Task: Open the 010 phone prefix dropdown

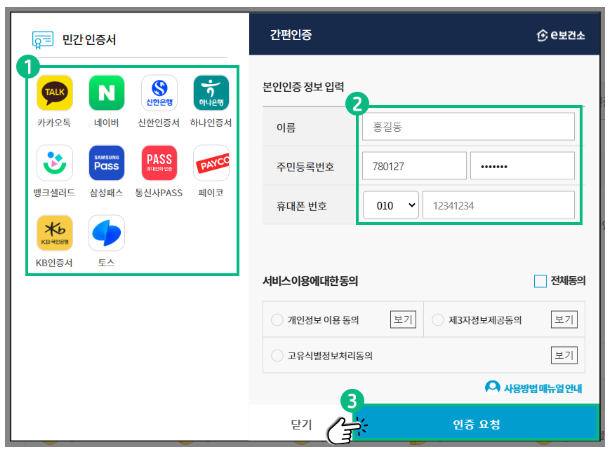Action: click(391, 205)
